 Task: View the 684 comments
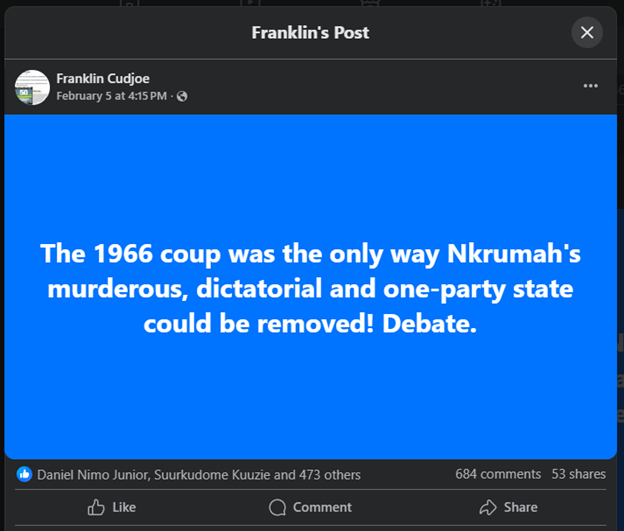[x=497, y=474]
